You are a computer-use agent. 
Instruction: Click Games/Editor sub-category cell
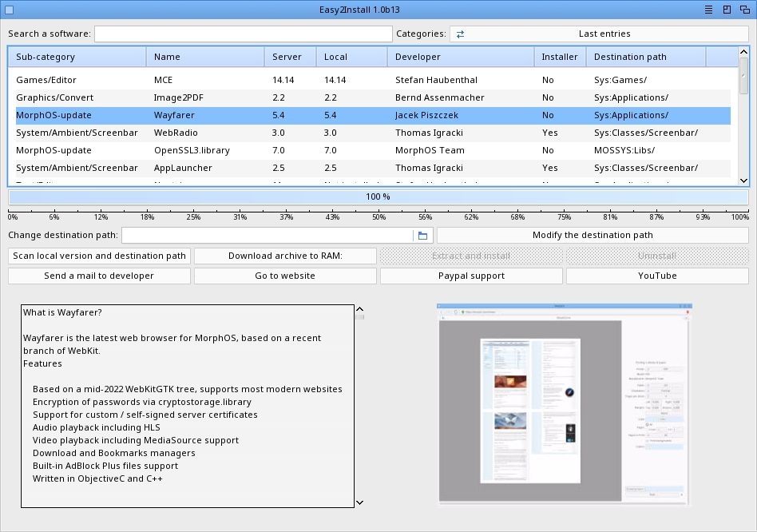46,80
